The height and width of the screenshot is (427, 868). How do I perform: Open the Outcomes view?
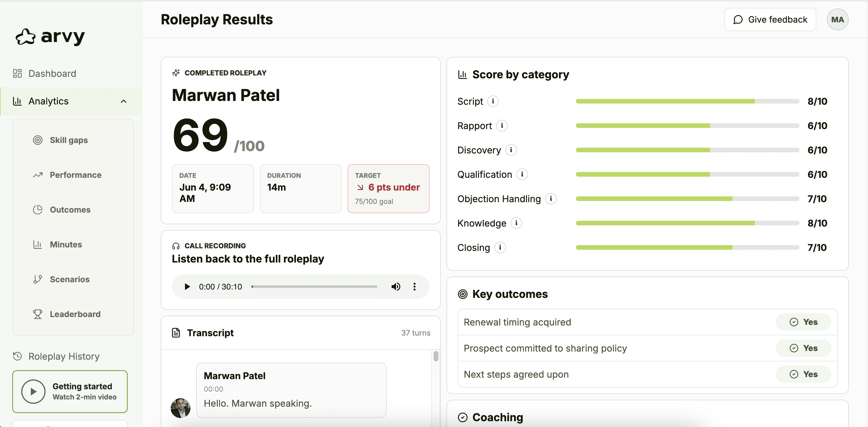(x=70, y=209)
